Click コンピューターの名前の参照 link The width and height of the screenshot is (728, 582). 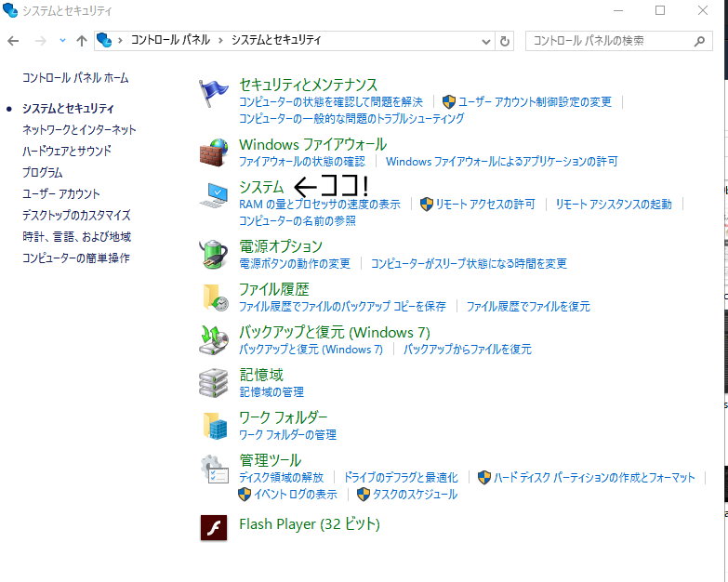298,221
